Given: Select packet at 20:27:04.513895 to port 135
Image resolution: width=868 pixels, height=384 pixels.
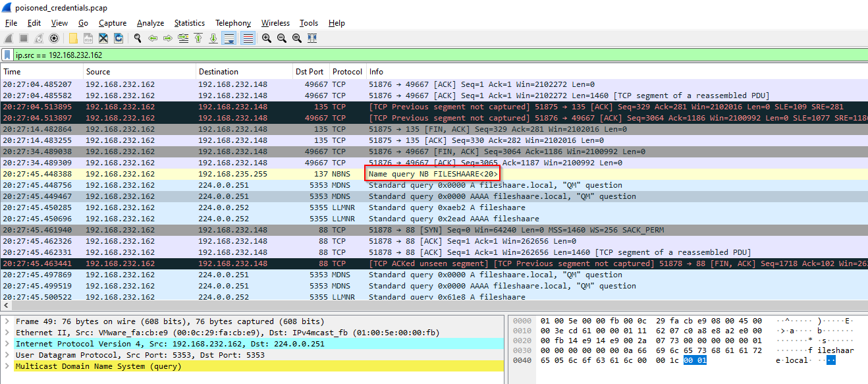Looking at the screenshot, I should coord(434,107).
